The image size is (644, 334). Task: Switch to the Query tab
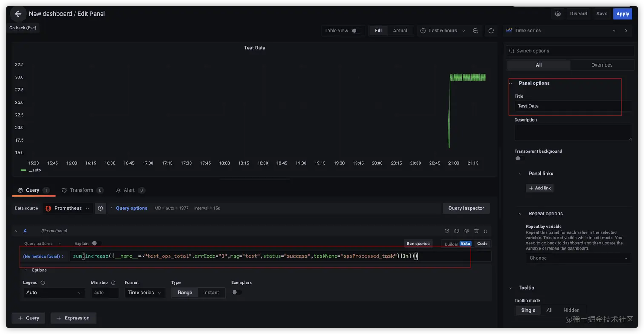33,190
